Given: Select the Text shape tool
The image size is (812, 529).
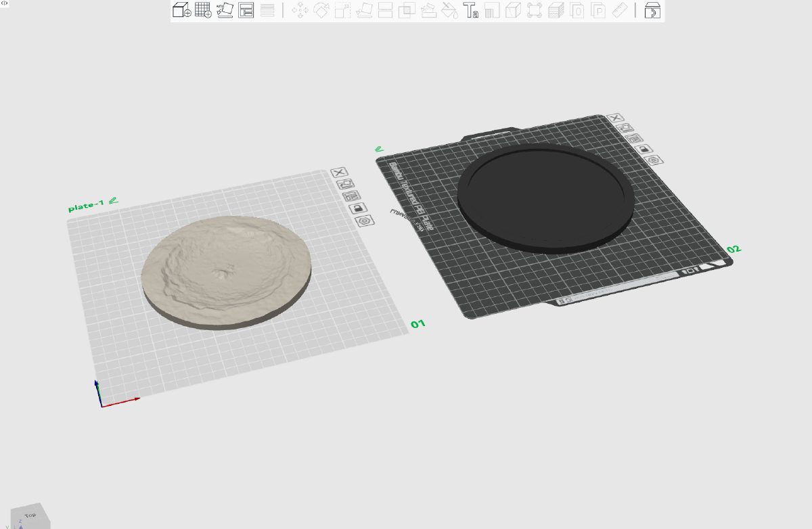Looking at the screenshot, I should 471,10.
